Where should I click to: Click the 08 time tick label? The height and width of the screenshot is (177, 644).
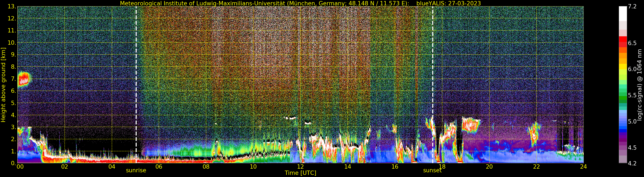(x=206, y=167)
